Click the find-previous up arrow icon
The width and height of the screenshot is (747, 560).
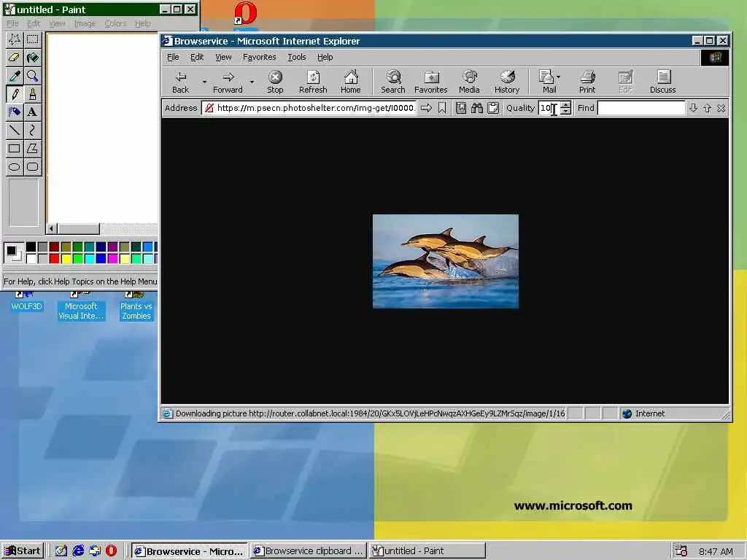707,108
